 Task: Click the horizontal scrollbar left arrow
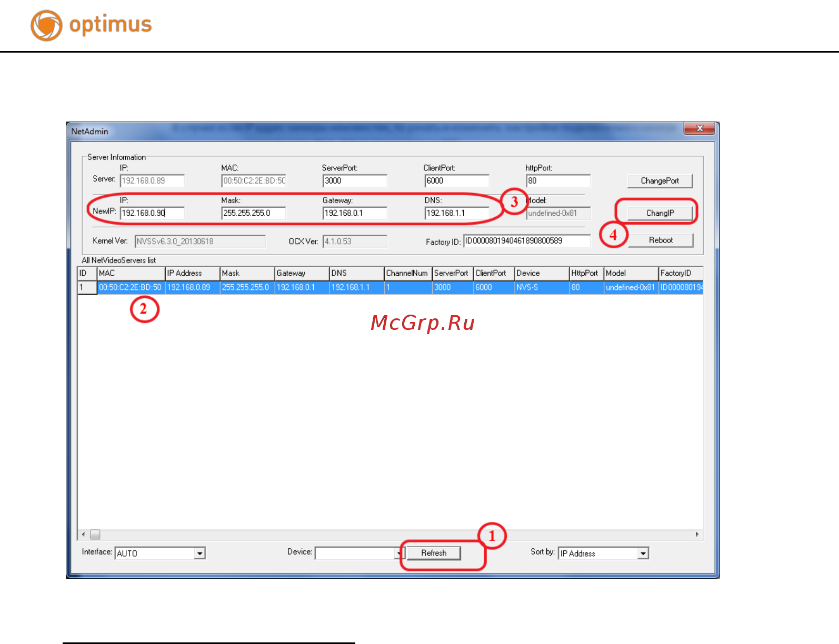83,535
